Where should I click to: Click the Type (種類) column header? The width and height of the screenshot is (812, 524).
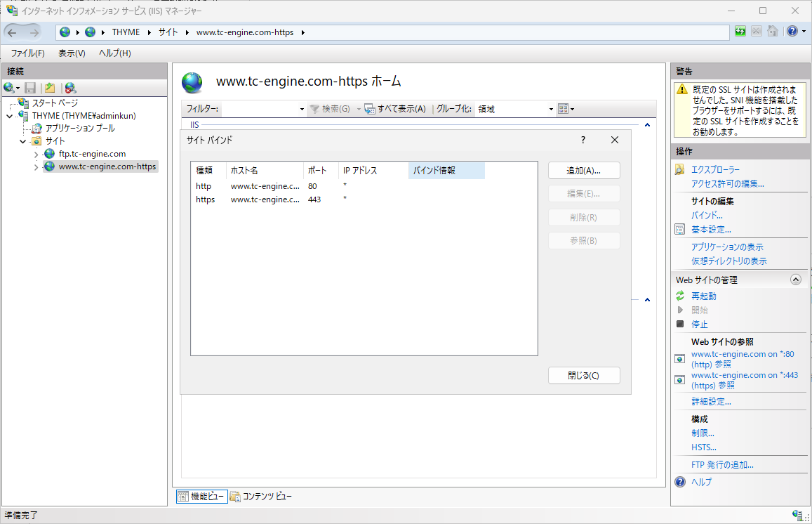point(208,171)
